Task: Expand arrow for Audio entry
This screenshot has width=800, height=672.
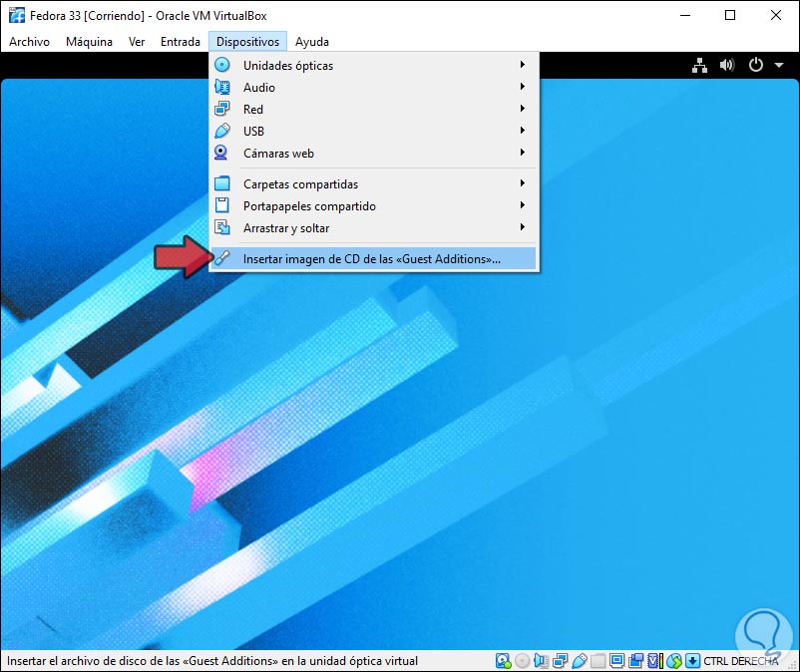Action: pyautogui.click(x=523, y=86)
